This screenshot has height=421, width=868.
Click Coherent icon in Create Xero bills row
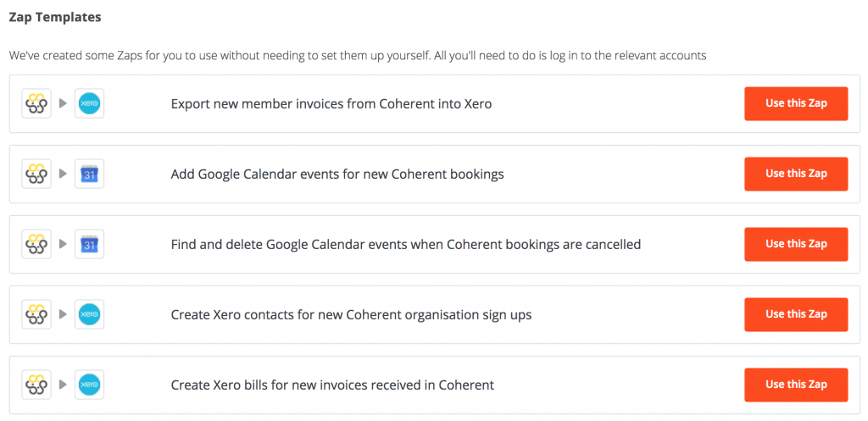click(x=36, y=385)
